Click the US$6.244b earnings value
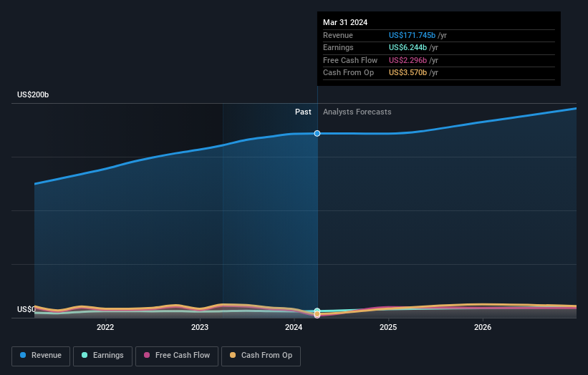Viewport: 588px width, 375px height. [408, 47]
